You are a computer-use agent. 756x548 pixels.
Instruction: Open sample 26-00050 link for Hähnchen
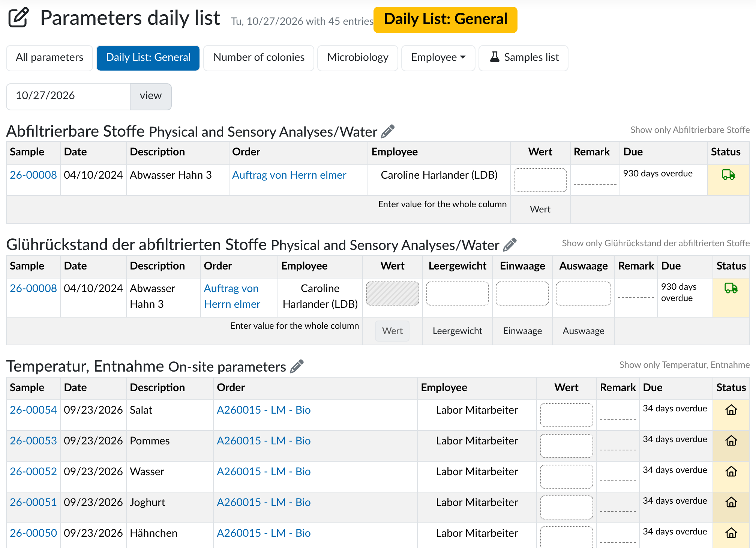tap(33, 533)
